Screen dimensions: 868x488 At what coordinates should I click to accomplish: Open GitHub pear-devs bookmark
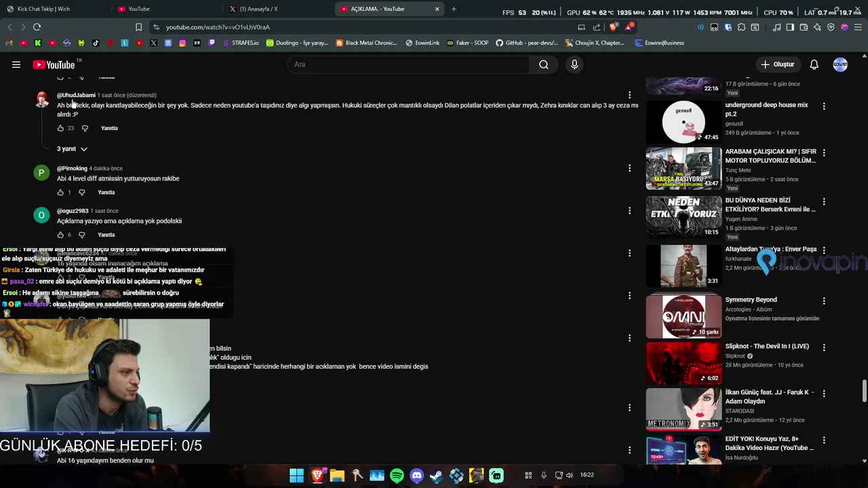click(x=527, y=43)
